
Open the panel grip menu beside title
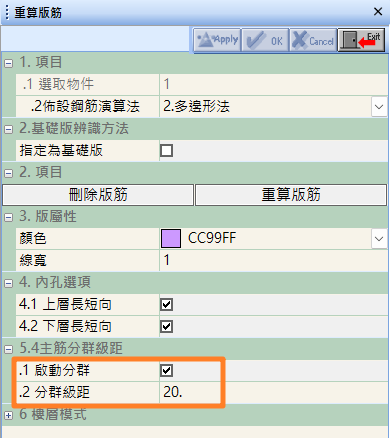click(x=7, y=12)
